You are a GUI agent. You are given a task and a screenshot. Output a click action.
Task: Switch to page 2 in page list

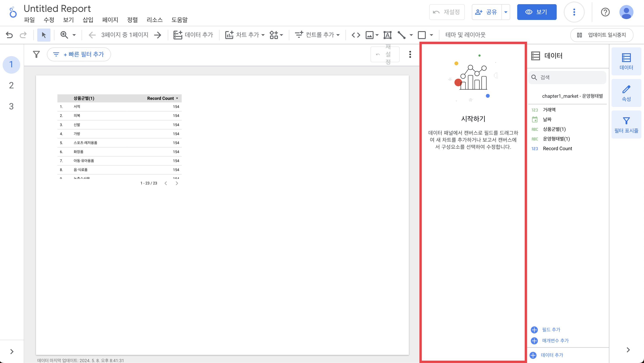click(11, 85)
